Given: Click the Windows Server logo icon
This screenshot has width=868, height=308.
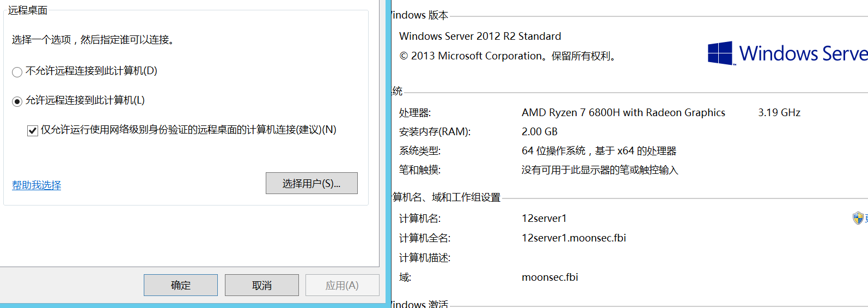Looking at the screenshot, I should [720, 53].
